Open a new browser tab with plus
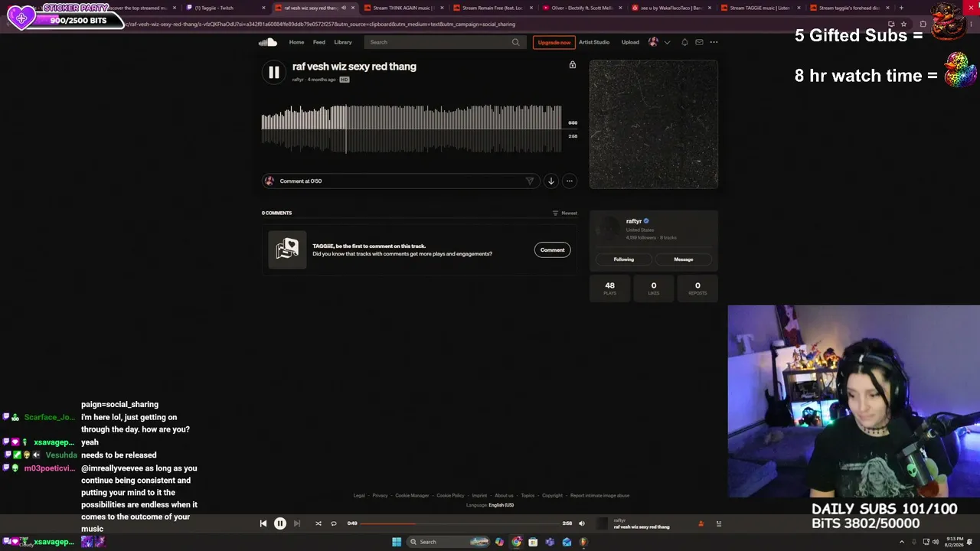Viewport: 980px width, 551px height. [x=901, y=8]
